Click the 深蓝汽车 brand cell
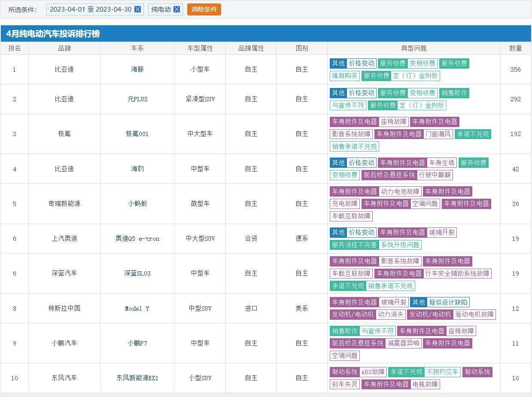The image size is (532, 397). 64,273
